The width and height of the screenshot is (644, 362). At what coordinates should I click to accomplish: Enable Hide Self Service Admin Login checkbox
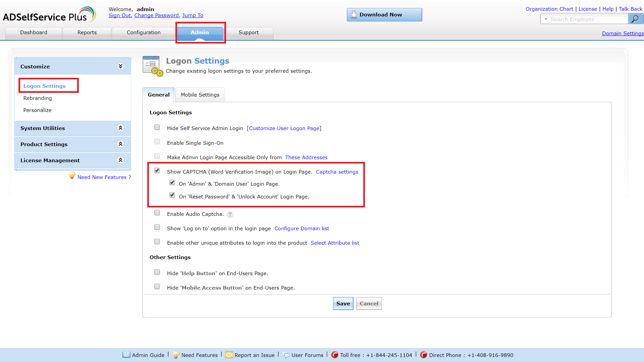[157, 127]
